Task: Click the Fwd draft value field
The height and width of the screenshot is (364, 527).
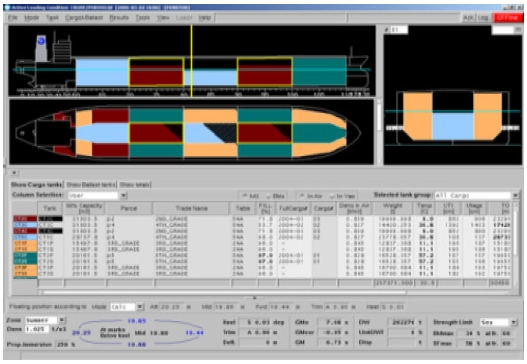Action: [281, 307]
